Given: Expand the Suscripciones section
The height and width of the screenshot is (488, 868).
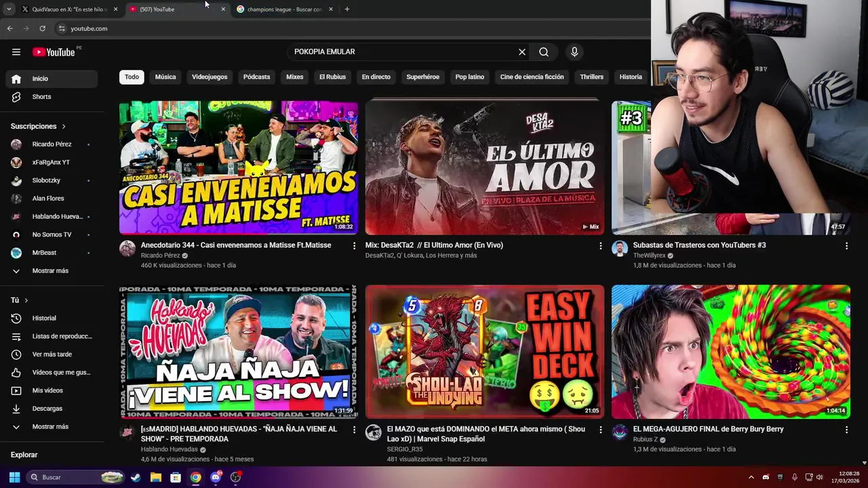Looking at the screenshot, I should point(39,127).
